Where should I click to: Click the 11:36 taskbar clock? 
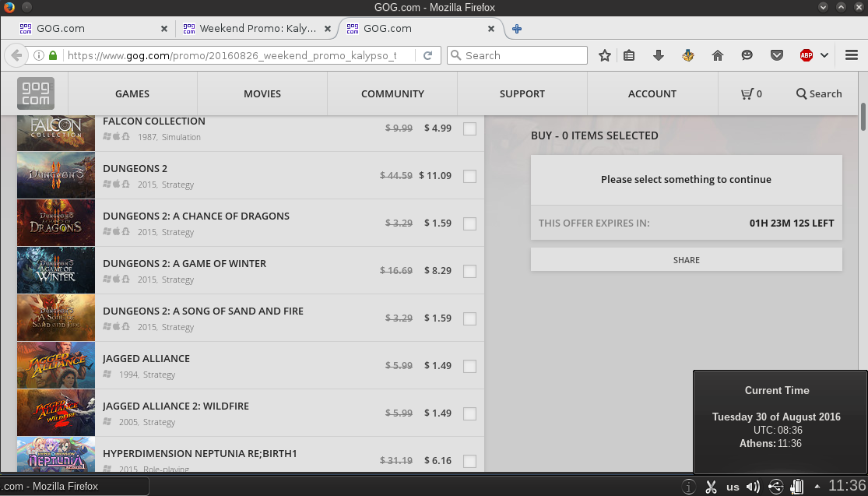click(846, 486)
